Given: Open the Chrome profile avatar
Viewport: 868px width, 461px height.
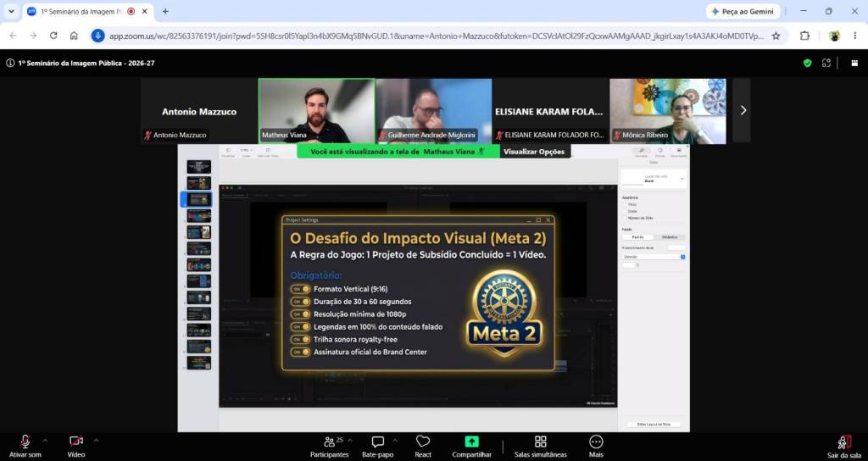Looking at the screenshot, I should tap(834, 36).
